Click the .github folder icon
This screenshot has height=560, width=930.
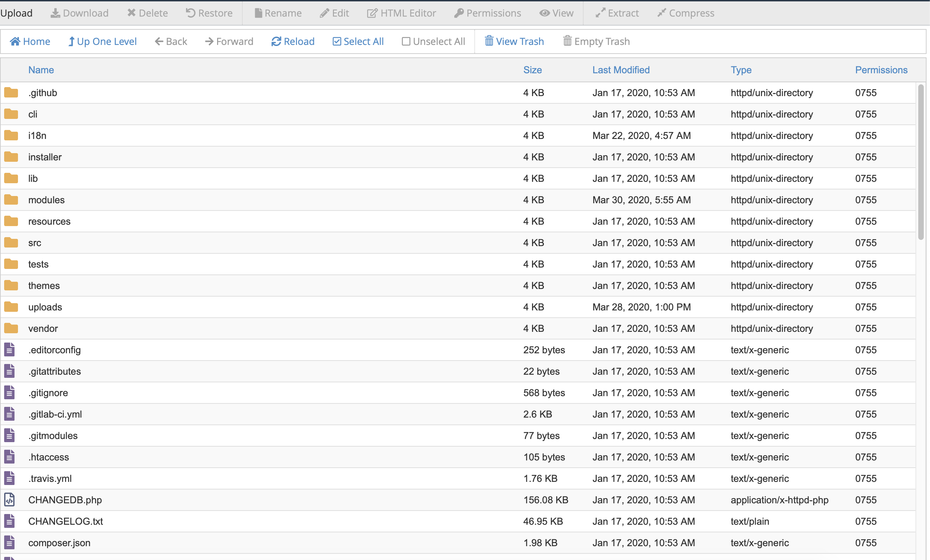(x=11, y=92)
